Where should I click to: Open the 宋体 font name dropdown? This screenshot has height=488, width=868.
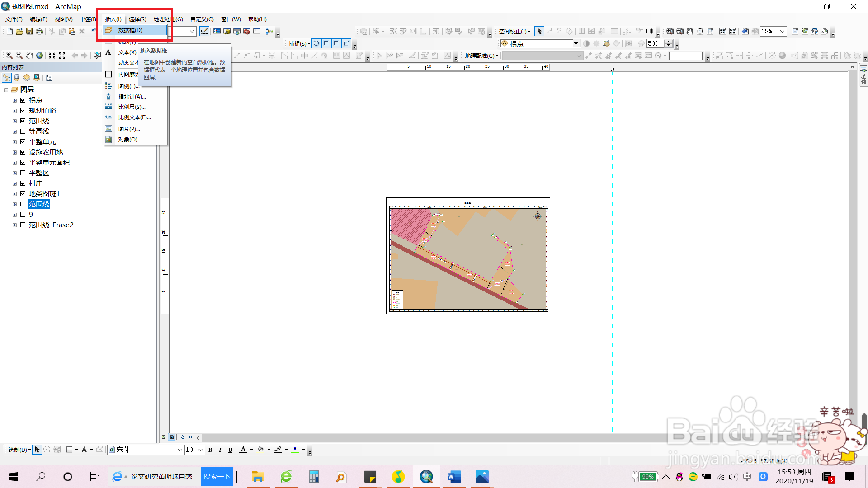[x=179, y=450]
